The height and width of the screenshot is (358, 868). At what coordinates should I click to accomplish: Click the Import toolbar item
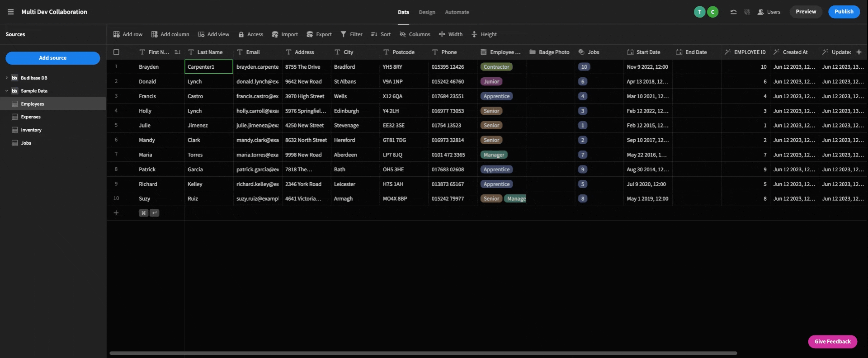click(285, 34)
